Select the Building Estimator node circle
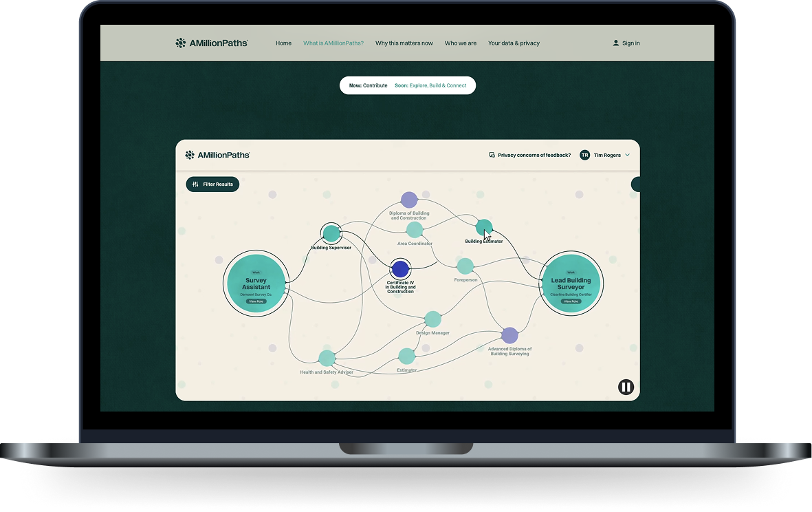 tap(483, 227)
